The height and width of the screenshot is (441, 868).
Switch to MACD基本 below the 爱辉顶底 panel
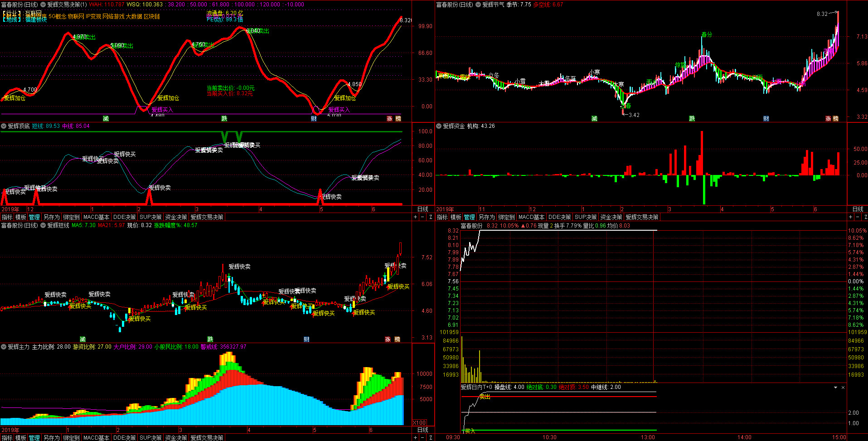pyautogui.click(x=96, y=217)
